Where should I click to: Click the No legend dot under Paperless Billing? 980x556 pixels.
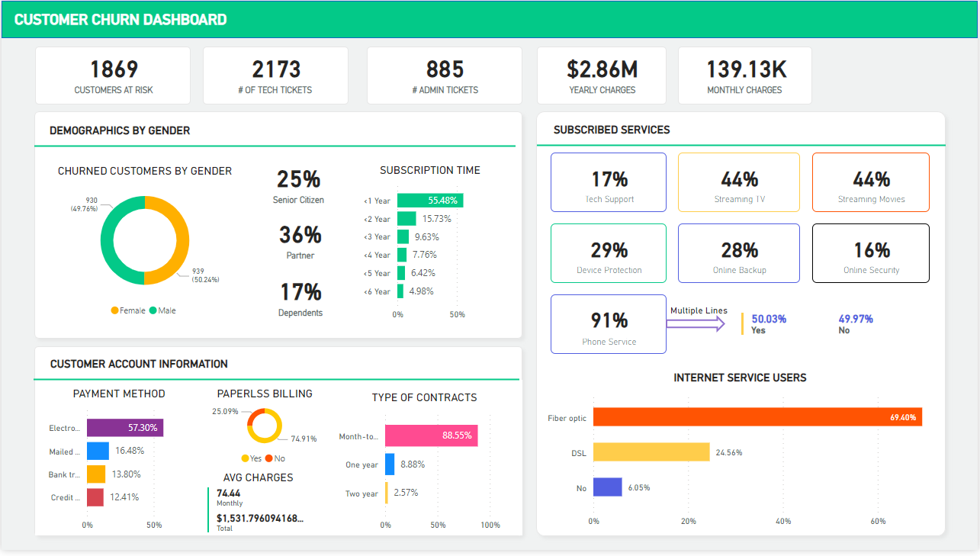point(268,458)
